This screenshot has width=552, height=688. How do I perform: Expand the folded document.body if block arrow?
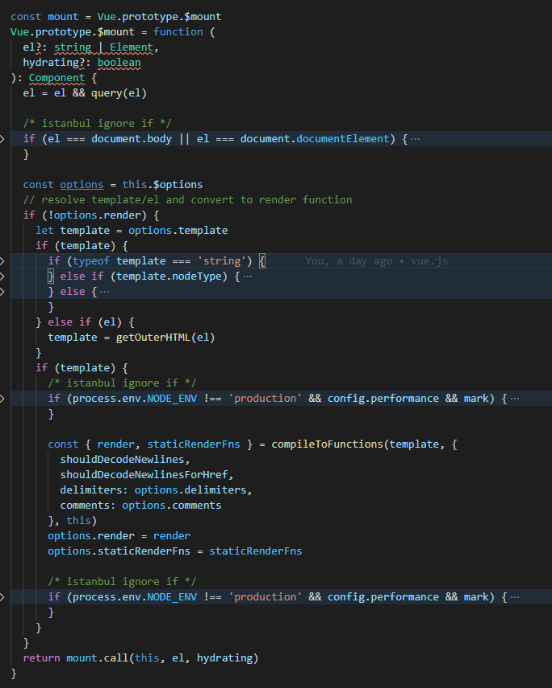point(2,139)
